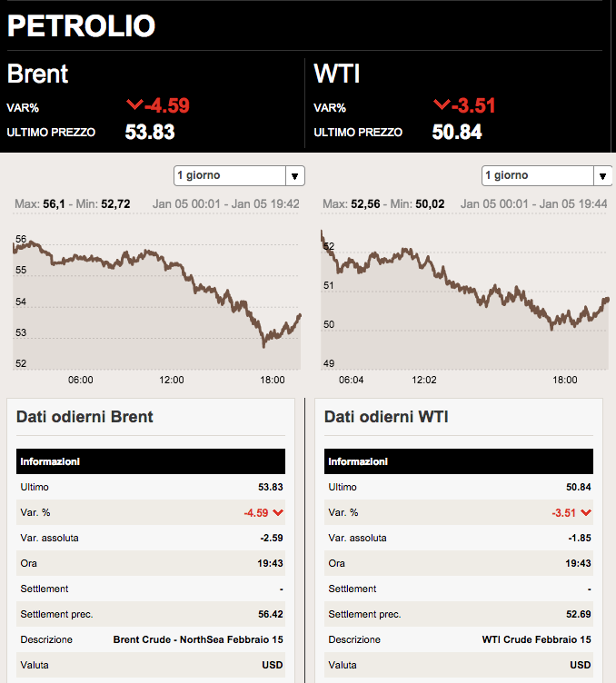Click the Brent dropdown arrow button

point(295,175)
